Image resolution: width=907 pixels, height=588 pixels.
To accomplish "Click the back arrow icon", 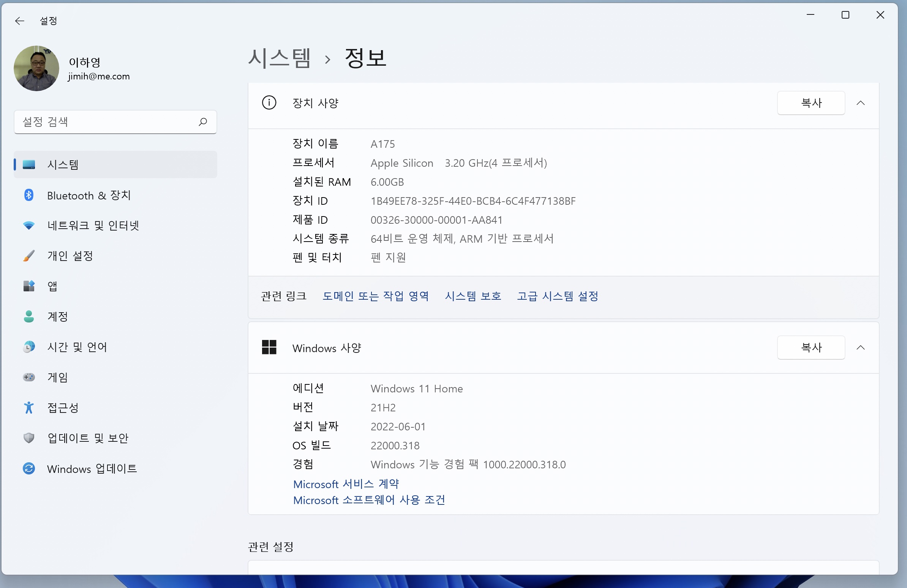I will pos(19,21).
